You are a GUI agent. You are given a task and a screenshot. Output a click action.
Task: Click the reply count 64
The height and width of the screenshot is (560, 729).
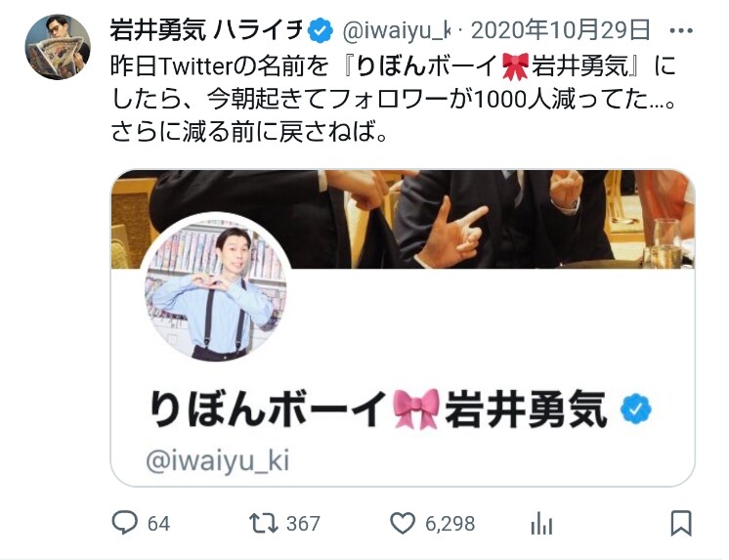(x=158, y=524)
